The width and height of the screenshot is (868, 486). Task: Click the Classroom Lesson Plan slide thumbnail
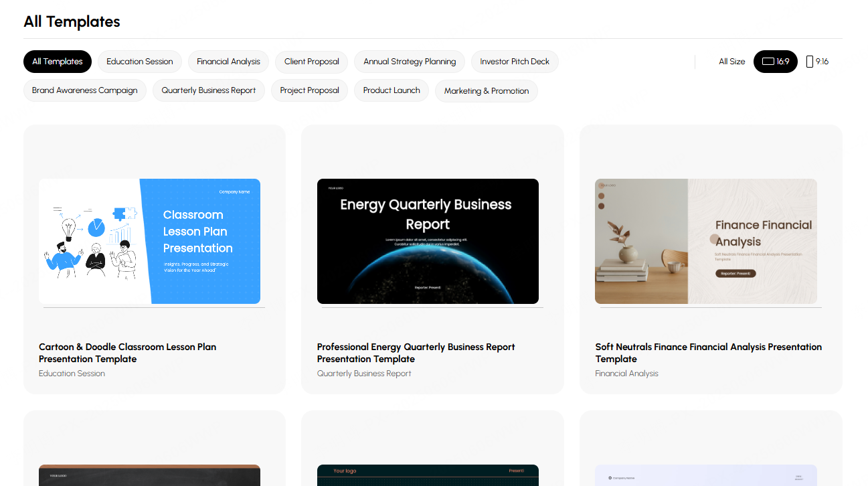pyautogui.click(x=150, y=241)
